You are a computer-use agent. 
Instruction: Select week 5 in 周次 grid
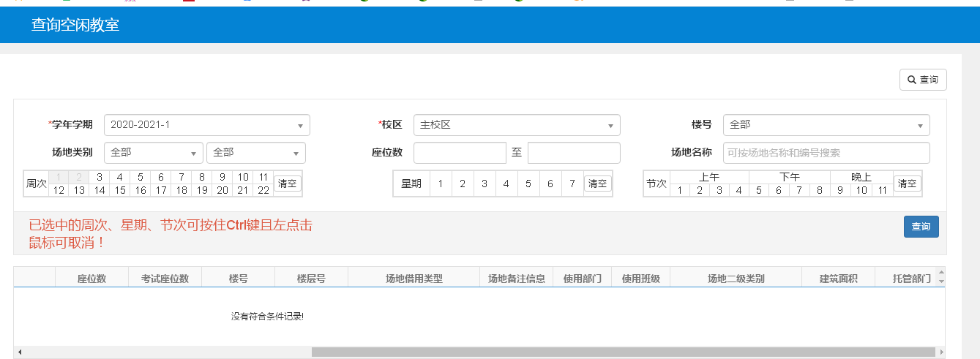(x=141, y=177)
